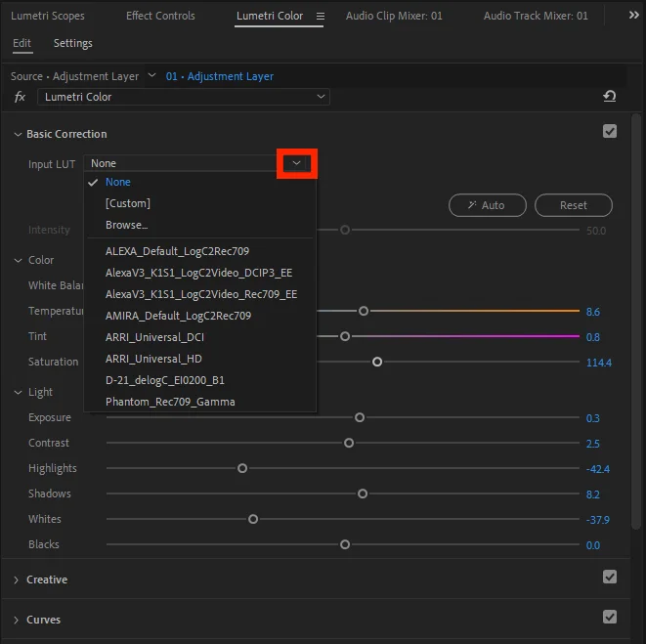Select D-21_delogC_EI0200_B1 LUT

[199, 380]
